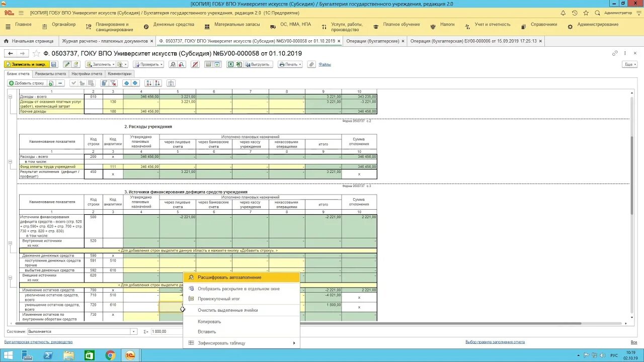Choose Отобразить раскрытие в отдельном окне
This screenshot has width=644, height=362.
[x=242, y=289]
